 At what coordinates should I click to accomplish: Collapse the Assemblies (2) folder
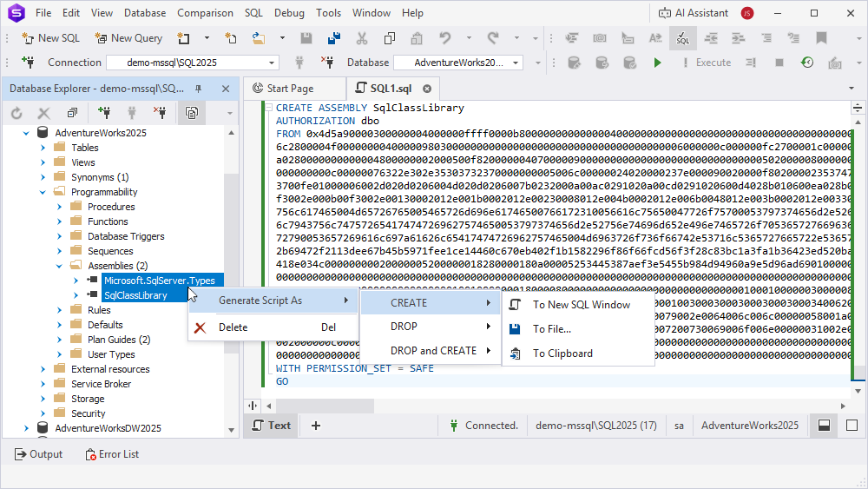[59, 266]
